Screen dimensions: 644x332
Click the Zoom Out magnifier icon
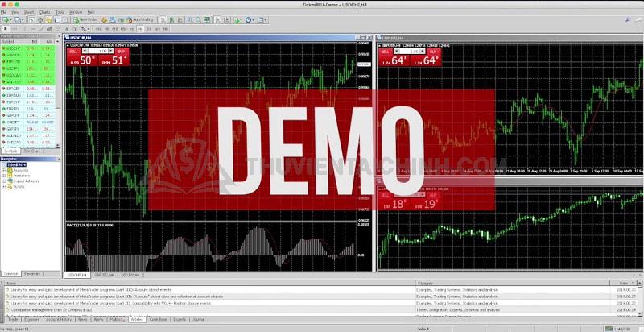[199, 19]
